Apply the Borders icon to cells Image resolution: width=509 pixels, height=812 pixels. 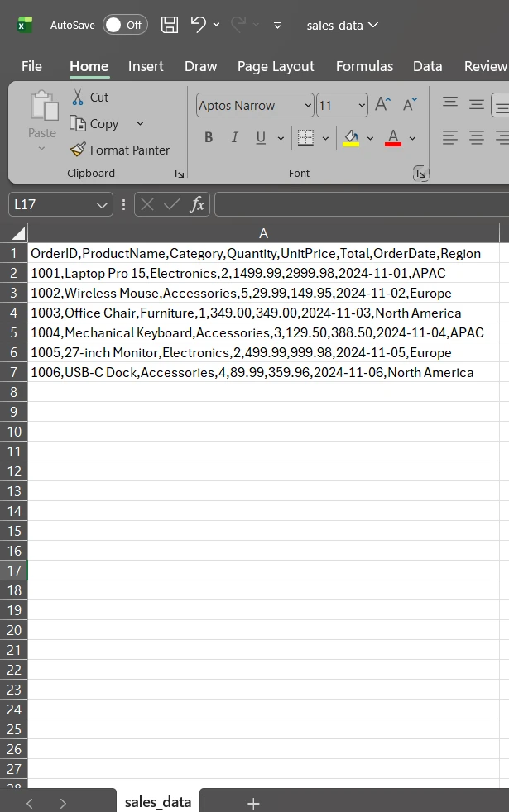click(305, 138)
